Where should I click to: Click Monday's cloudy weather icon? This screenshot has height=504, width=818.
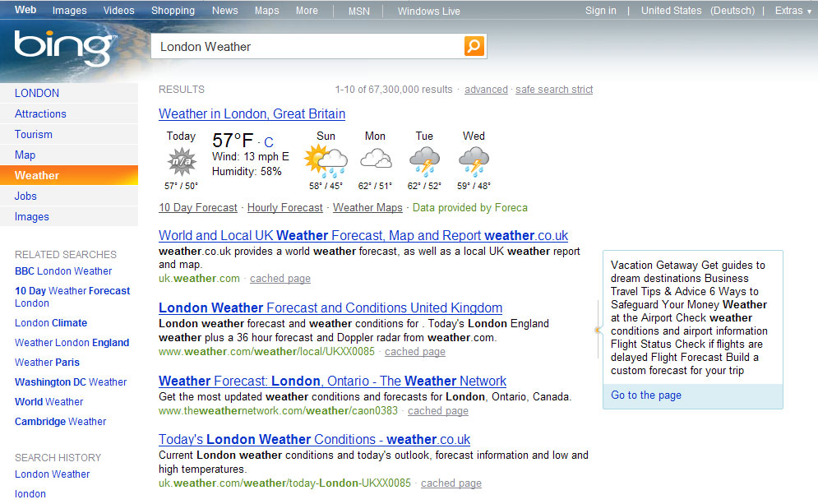[376, 159]
